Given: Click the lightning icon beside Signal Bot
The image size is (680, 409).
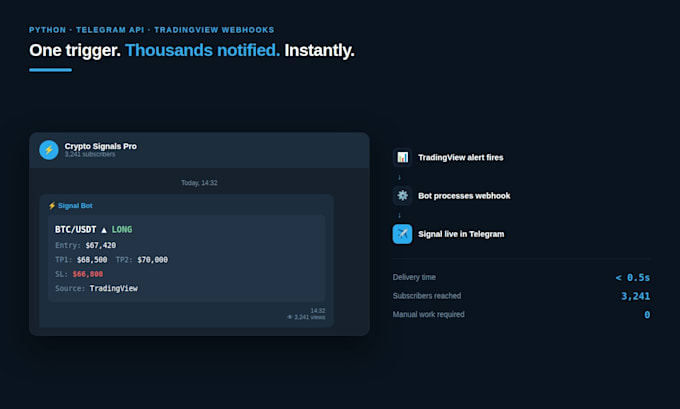Looking at the screenshot, I should tap(52, 206).
